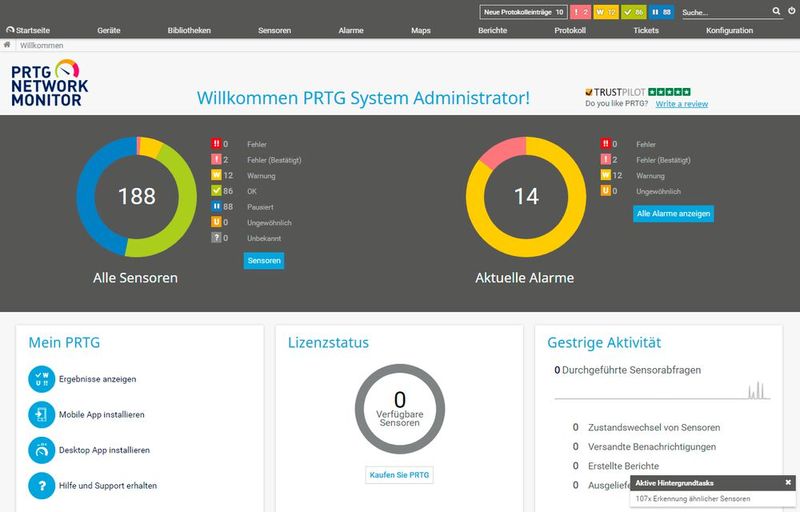
Task: Open the Tickets menu
Action: (x=646, y=30)
